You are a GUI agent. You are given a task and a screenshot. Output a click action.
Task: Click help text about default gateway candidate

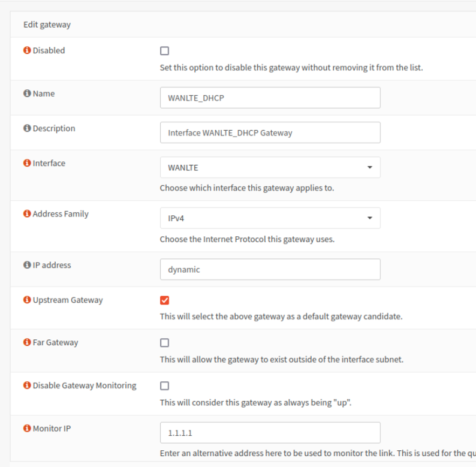point(281,317)
